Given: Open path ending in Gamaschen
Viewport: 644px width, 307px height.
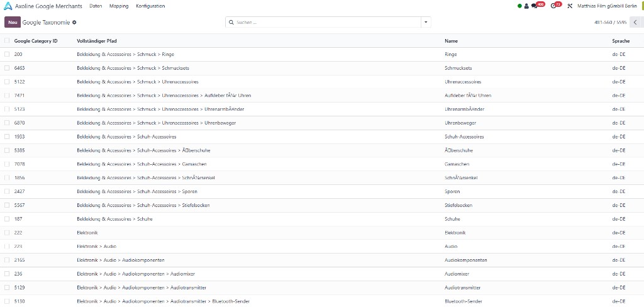Looking at the screenshot, I should tap(142, 164).
